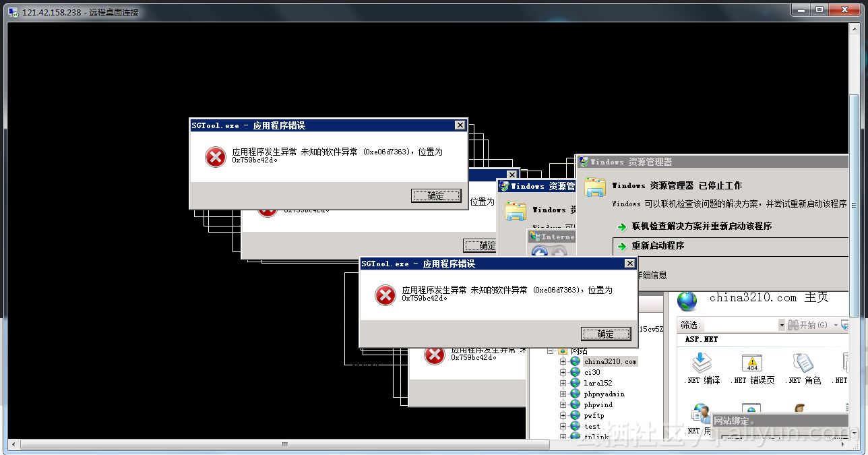Click the ASP.NET group heading
The image size is (868, 455).
pyautogui.click(x=702, y=340)
